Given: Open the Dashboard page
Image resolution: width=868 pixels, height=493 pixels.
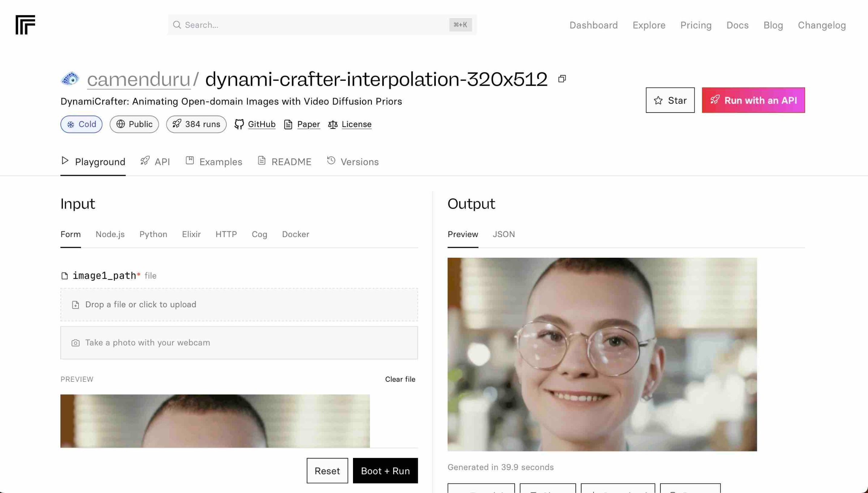Looking at the screenshot, I should click(x=593, y=25).
